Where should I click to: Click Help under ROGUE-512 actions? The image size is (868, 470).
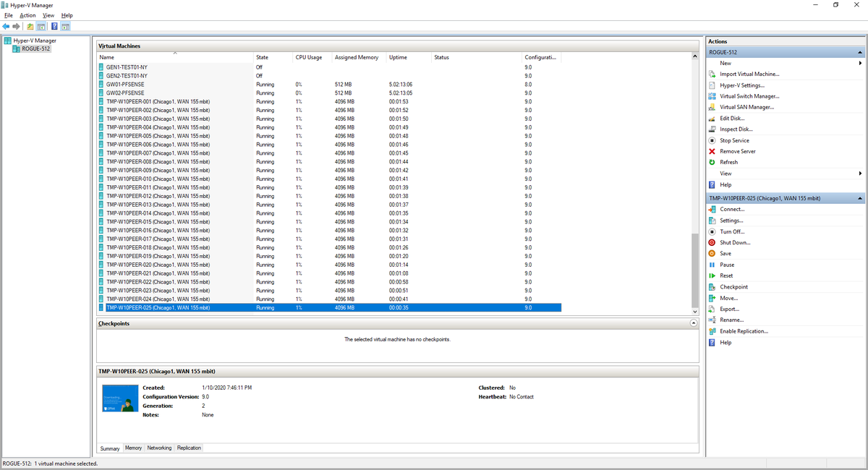[726, 185]
